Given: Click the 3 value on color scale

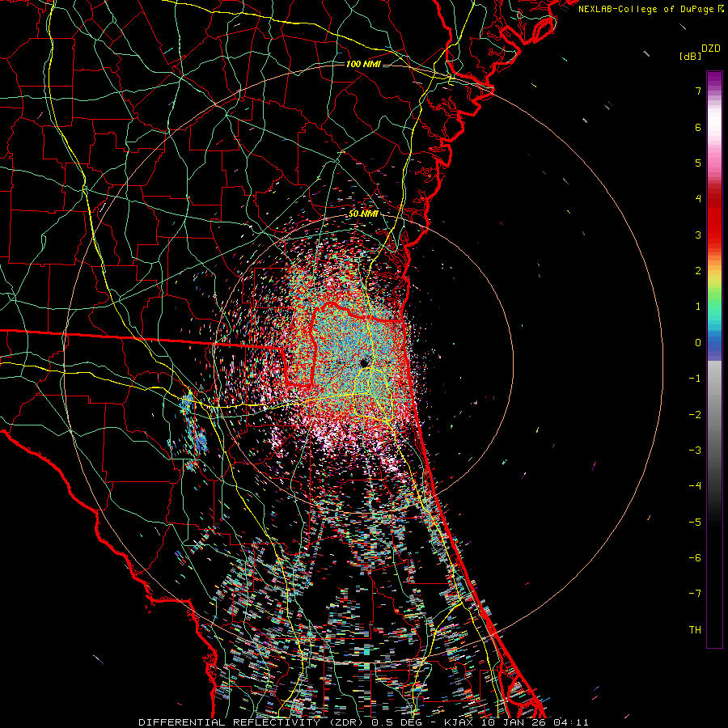Looking at the screenshot, I should pyautogui.click(x=698, y=235).
